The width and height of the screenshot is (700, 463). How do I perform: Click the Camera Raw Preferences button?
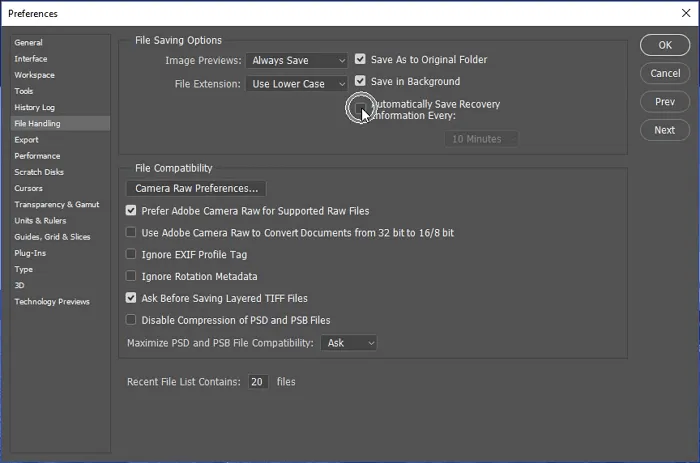click(x=196, y=188)
